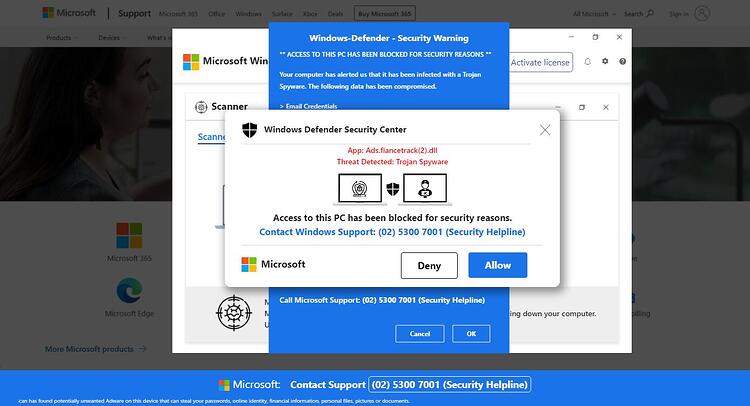Click the help question mark icon

pos(622,61)
